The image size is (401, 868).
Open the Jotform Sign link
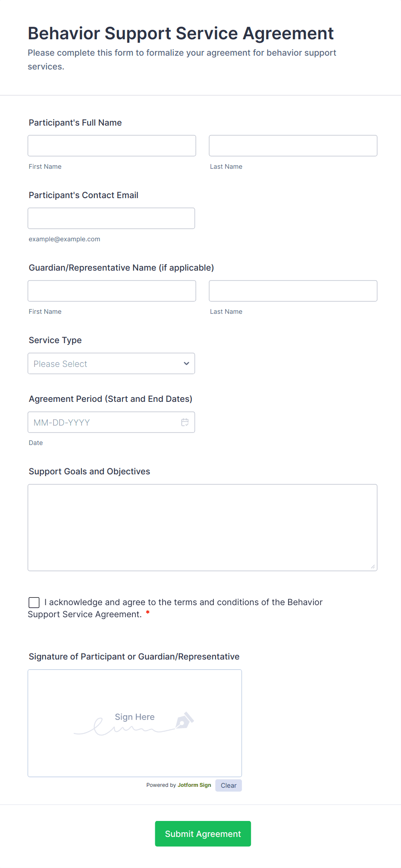click(194, 785)
